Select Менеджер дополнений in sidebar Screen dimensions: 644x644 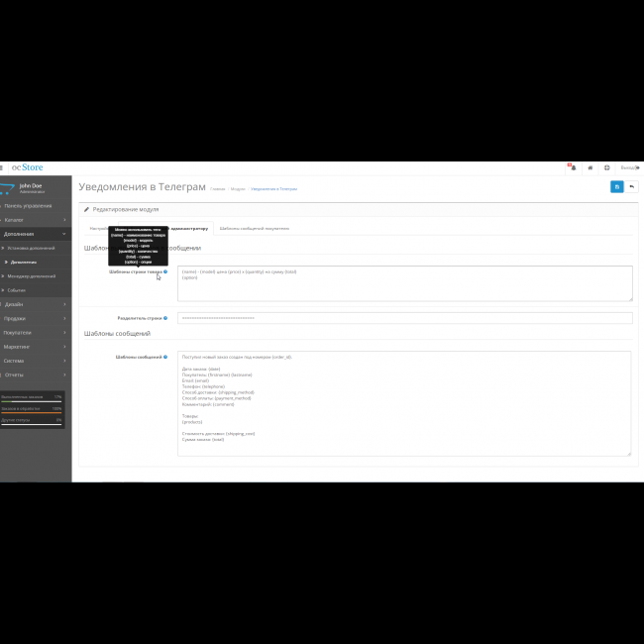(35, 275)
